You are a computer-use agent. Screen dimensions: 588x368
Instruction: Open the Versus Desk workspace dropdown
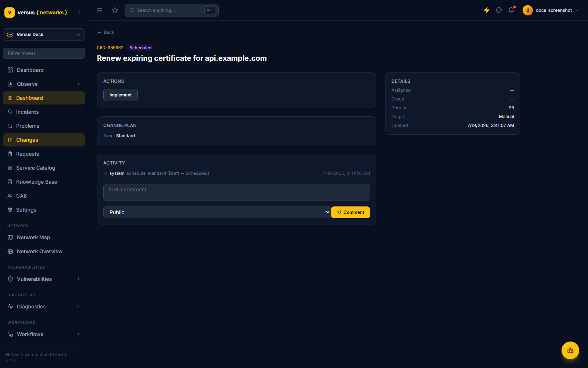44,35
